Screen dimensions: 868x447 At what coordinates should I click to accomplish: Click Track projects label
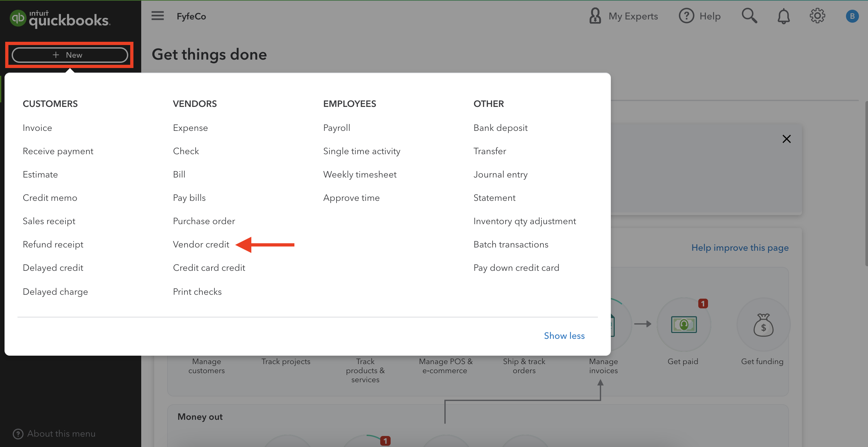(x=286, y=361)
